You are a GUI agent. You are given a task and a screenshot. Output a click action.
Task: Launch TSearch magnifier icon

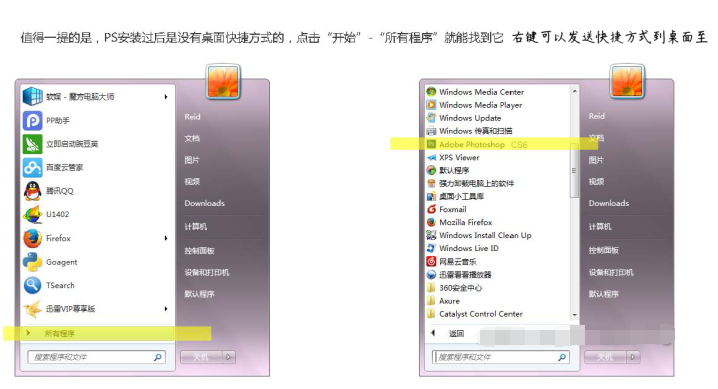(33, 285)
